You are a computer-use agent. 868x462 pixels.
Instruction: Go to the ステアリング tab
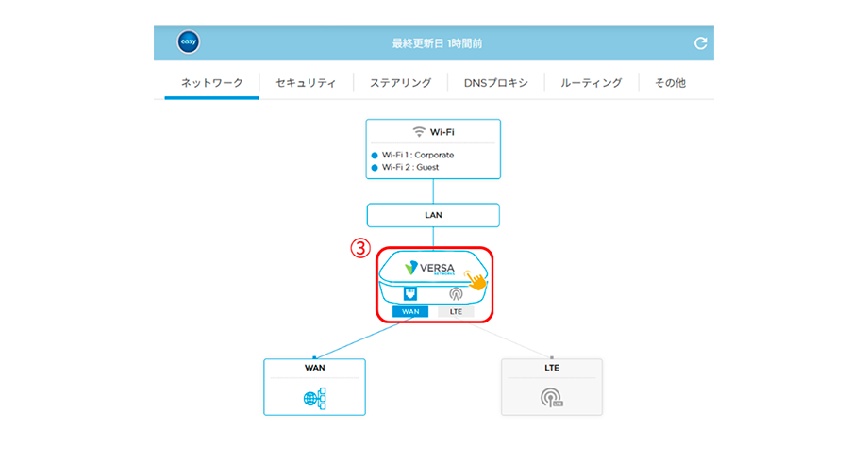(400, 83)
